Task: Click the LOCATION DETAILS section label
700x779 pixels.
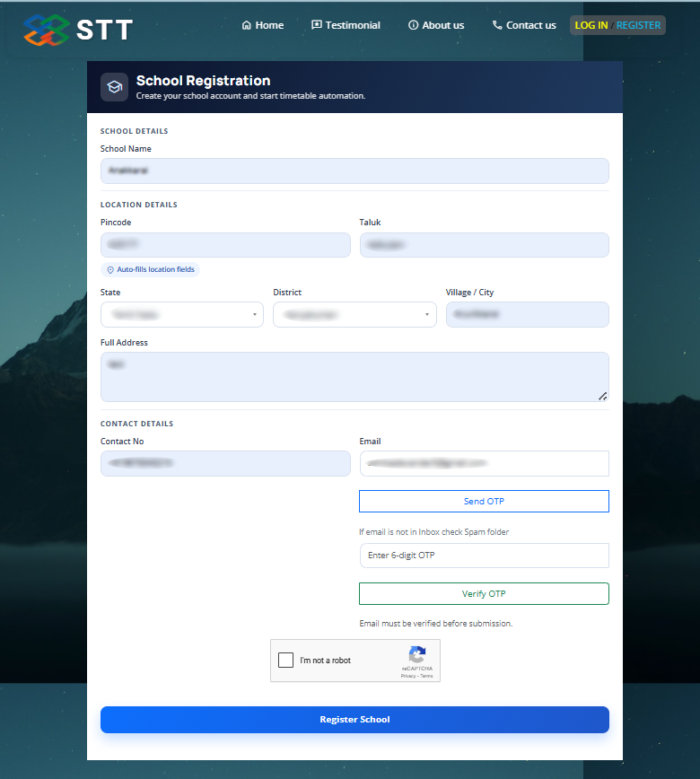Action: tap(138, 205)
